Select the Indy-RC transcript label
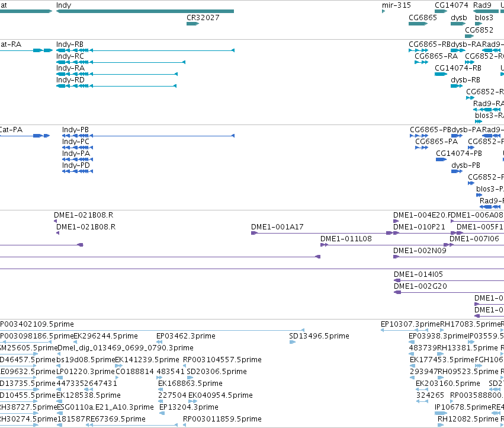 [70, 56]
